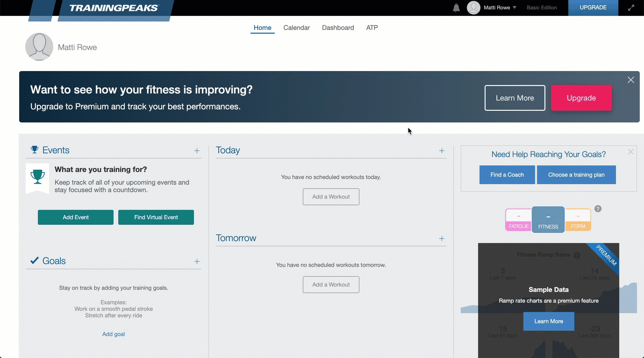644x358 pixels.
Task: Open the Dashboard tab
Action: point(338,28)
